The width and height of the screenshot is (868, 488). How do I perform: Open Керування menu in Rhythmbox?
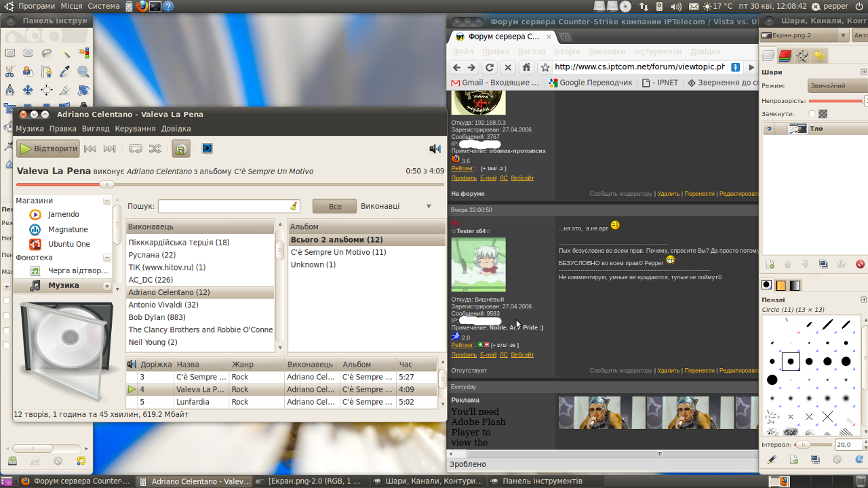pyautogui.click(x=135, y=129)
